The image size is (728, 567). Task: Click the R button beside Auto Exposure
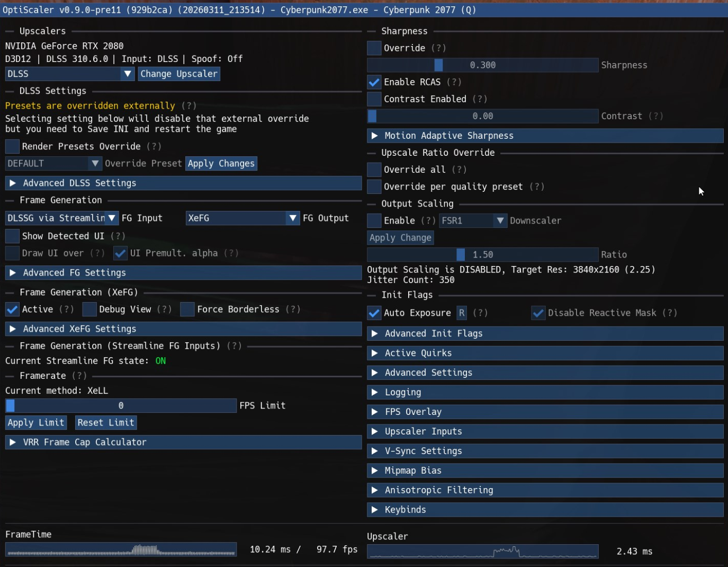click(462, 313)
